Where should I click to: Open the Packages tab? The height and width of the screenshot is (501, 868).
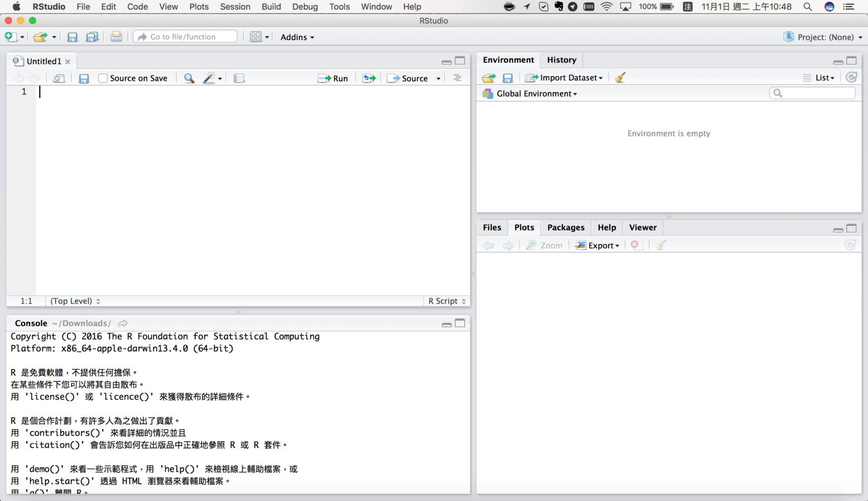566,228
